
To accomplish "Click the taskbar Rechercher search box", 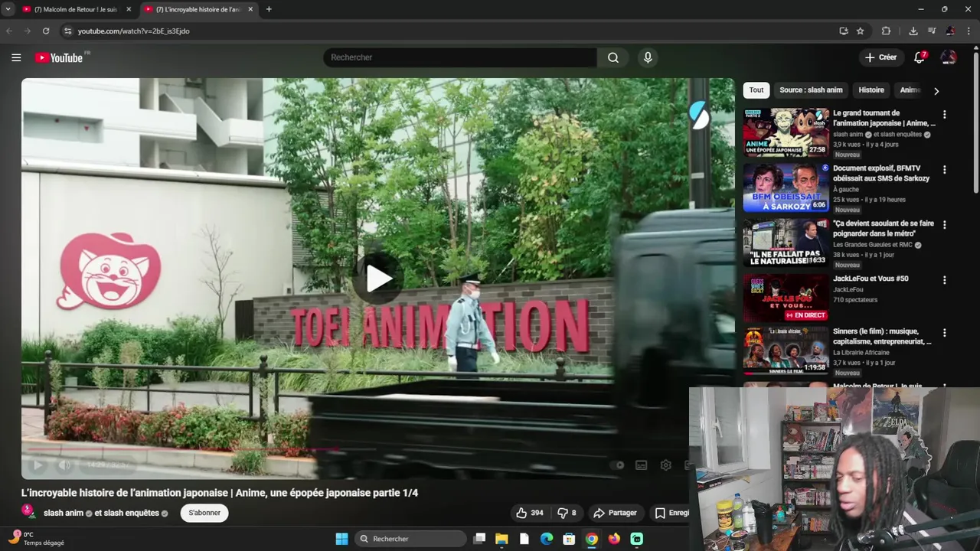I will point(411,539).
